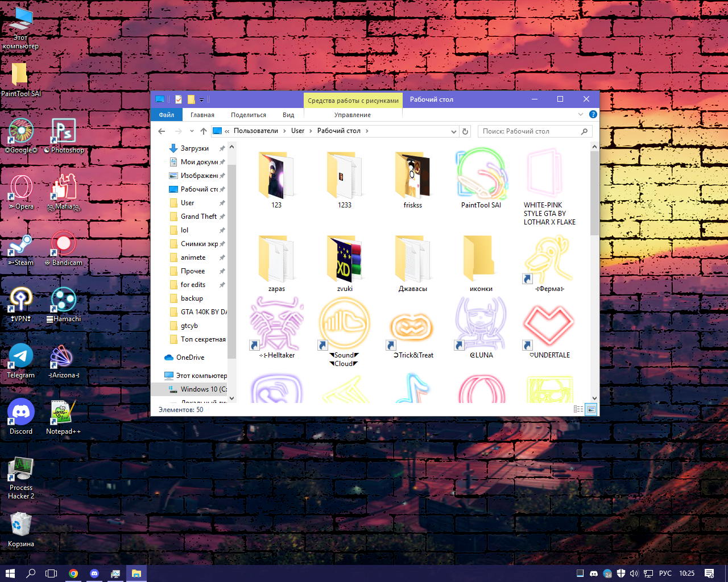
Task: Open the Mafia desktop shortcut
Action: (x=64, y=192)
